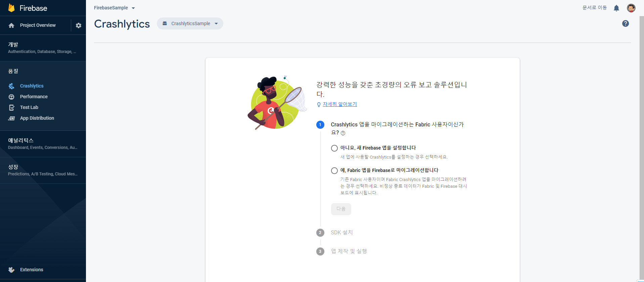This screenshot has width=644, height=282.
Task: Open project settings gear icon
Action: [79, 25]
